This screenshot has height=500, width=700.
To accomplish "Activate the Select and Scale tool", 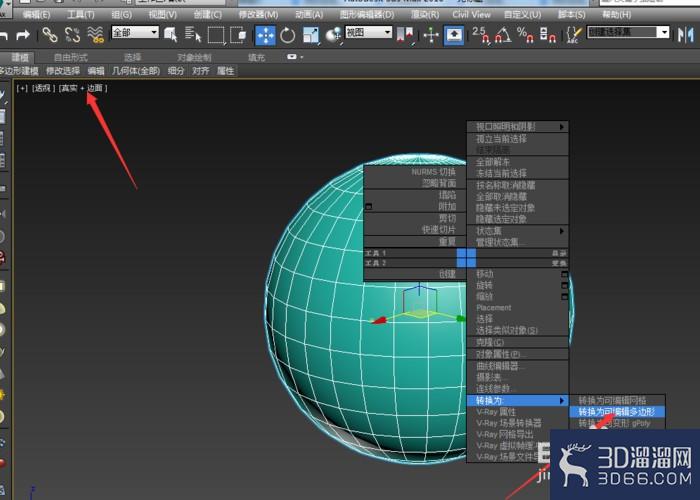I will click(x=311, y=35).
